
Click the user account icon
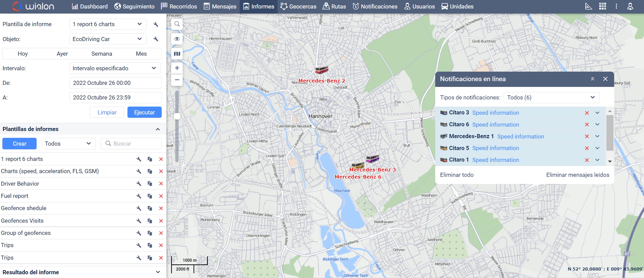tap(630, 6)
